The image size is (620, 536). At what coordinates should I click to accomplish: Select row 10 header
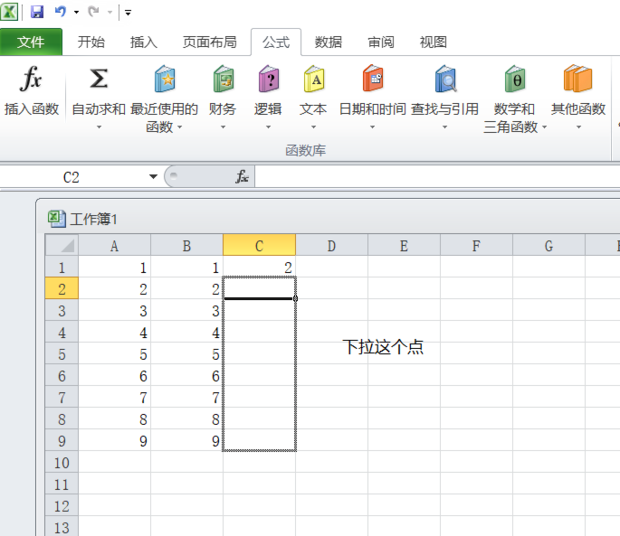62,462
